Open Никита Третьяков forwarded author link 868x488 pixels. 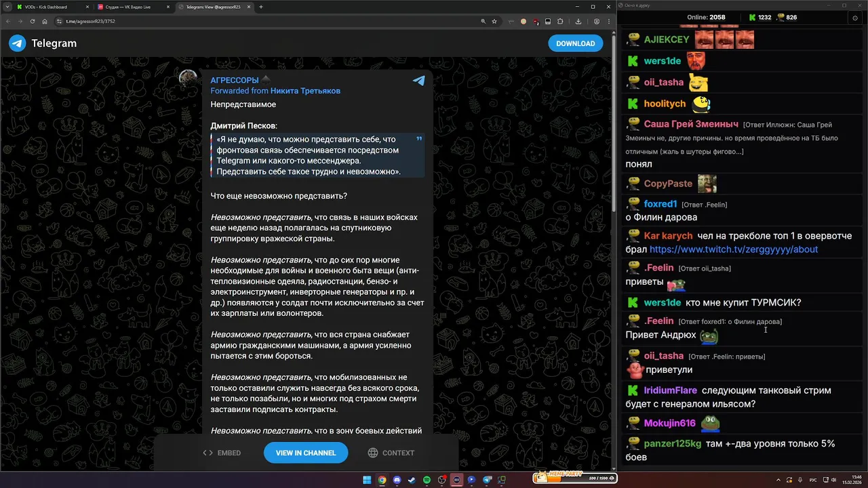[305, 91]
